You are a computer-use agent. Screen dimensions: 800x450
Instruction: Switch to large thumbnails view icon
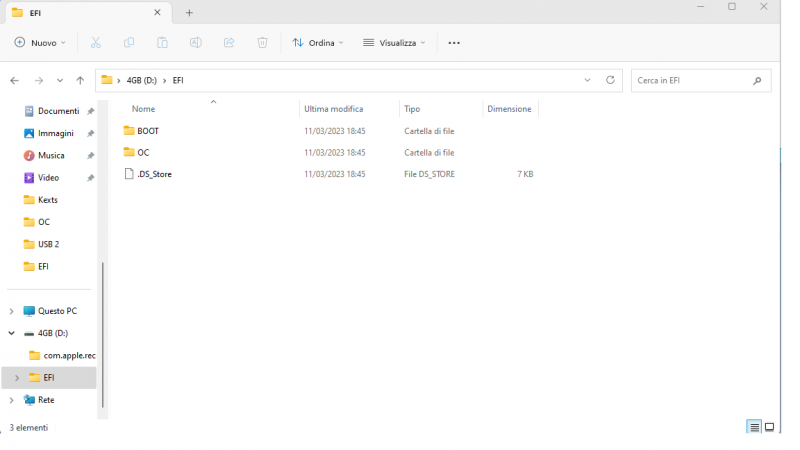click(x=769, y=427)
